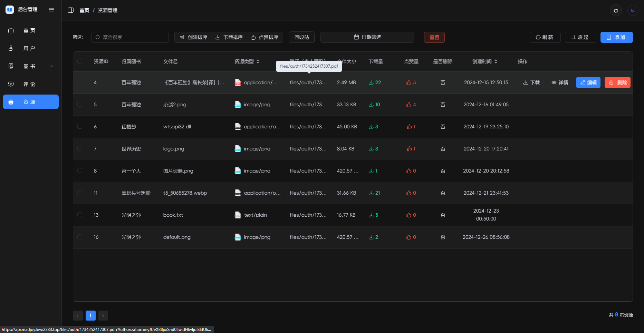Sort by 点赞排序

tap(265, 37)
